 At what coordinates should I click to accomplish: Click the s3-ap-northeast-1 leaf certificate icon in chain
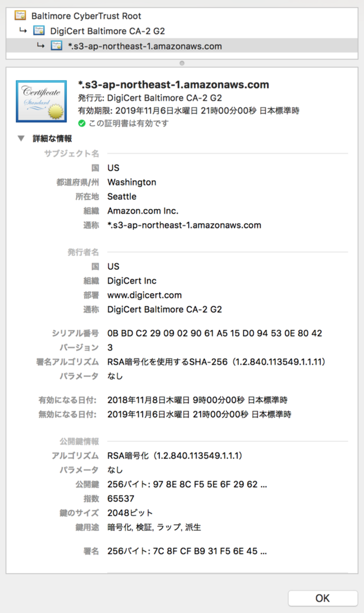pyautogui.click(x=56, y=46)
